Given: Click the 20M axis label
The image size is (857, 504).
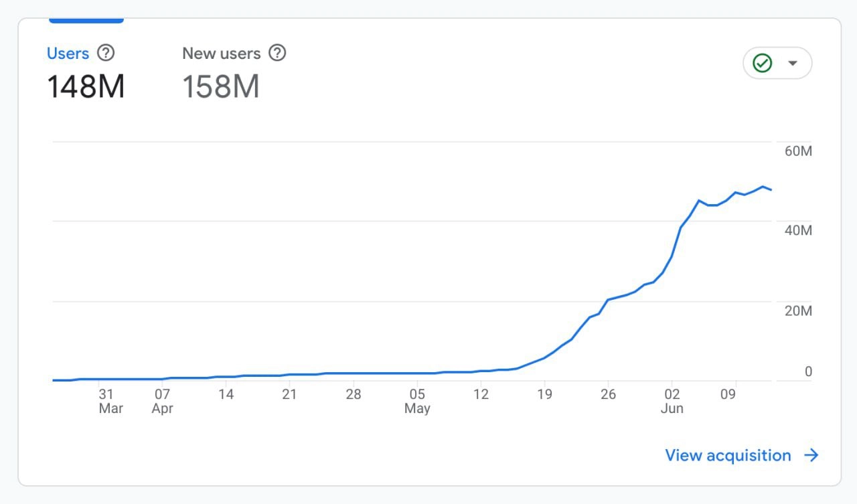Looking at the screenshot, I should 798,311.
